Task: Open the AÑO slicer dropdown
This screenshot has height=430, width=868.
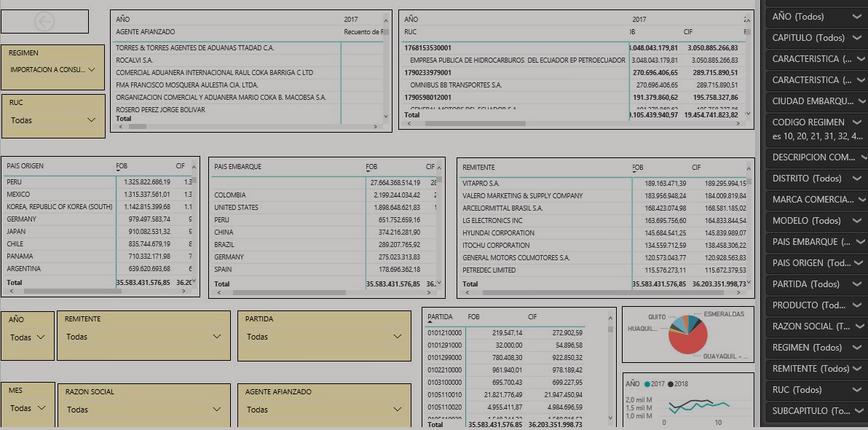Action: pos(28,337)
